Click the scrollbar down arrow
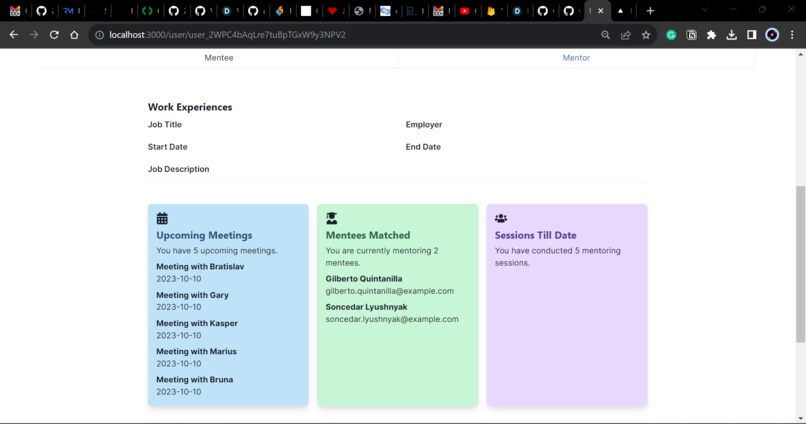Viewport: 806px width, 424px height. coord(800,419)
